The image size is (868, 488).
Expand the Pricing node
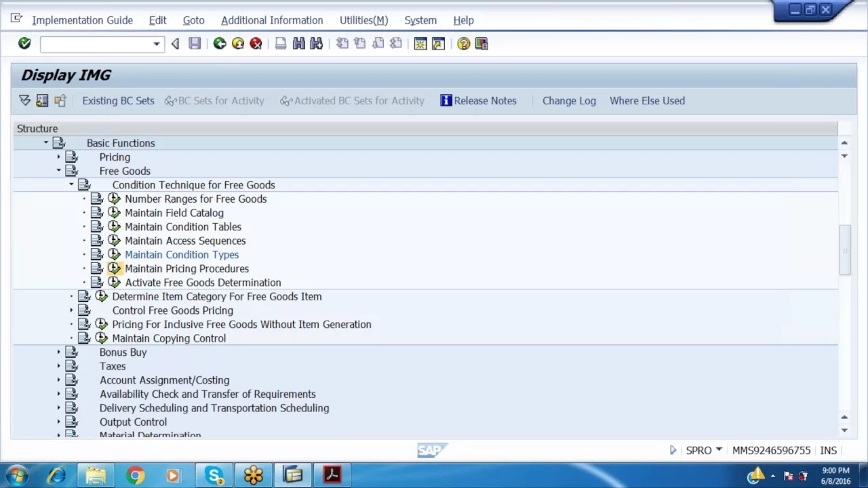click(58, 157)
